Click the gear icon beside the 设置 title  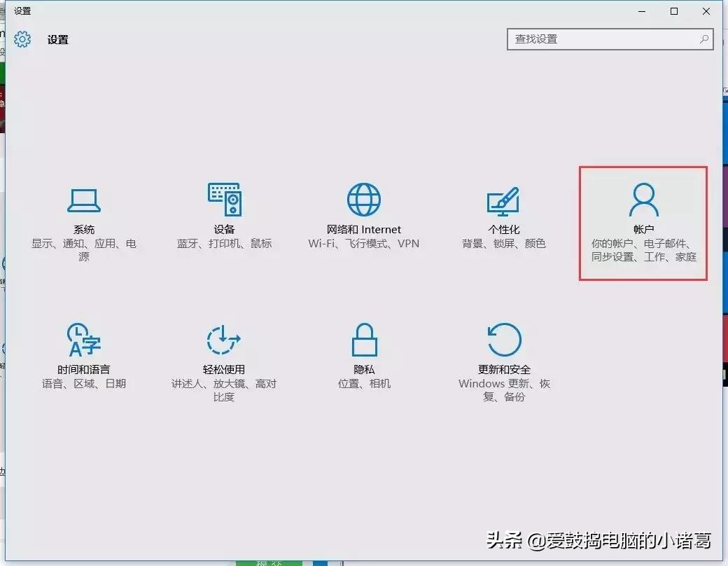[x=23, y=39]
